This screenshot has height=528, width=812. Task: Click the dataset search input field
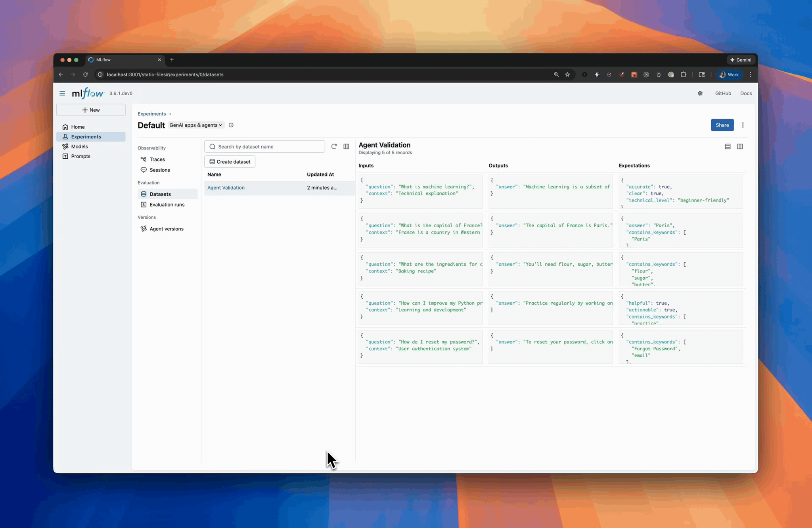click(264, 146)
